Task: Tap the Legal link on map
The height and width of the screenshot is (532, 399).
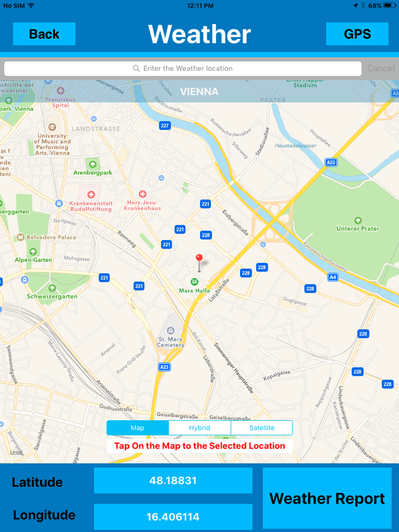Action: click(16, 452)
